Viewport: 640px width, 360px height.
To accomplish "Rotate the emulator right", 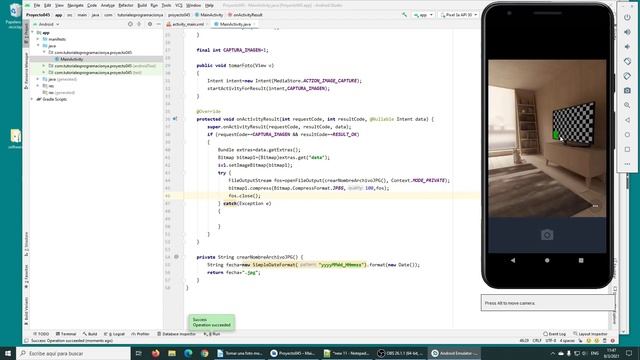I will click(627, 76).
